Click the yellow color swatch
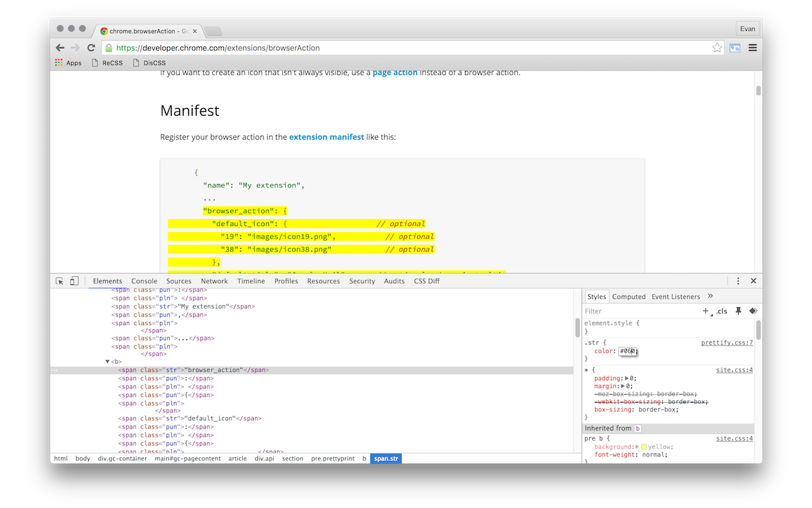Image resolution: width=812 pixels, height=508 pixels. [644, 447]
